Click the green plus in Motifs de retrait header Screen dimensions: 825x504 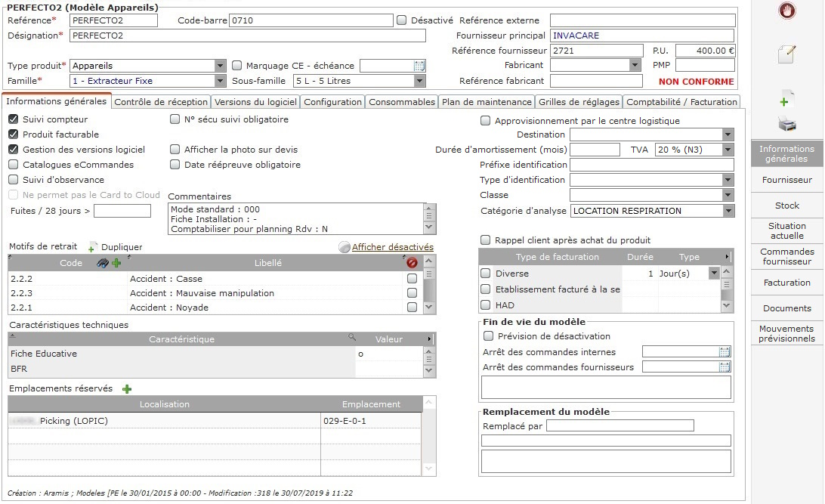[116, 262]
